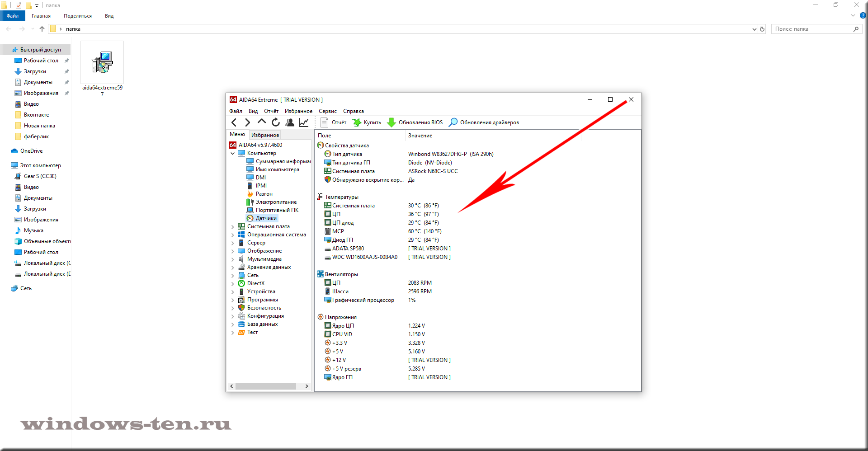
Task: Expand the Мультимедиа tree node
Action: (233, 259)
